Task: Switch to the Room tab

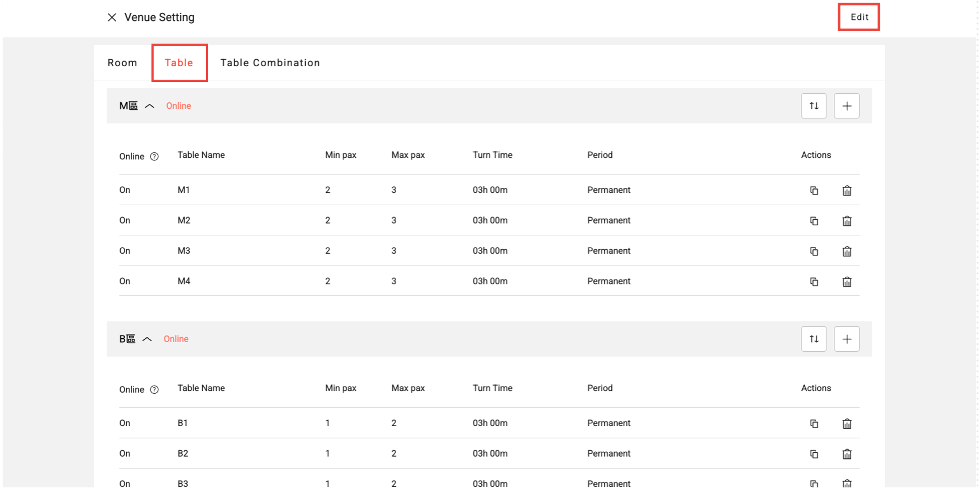Action: point(122,63)
